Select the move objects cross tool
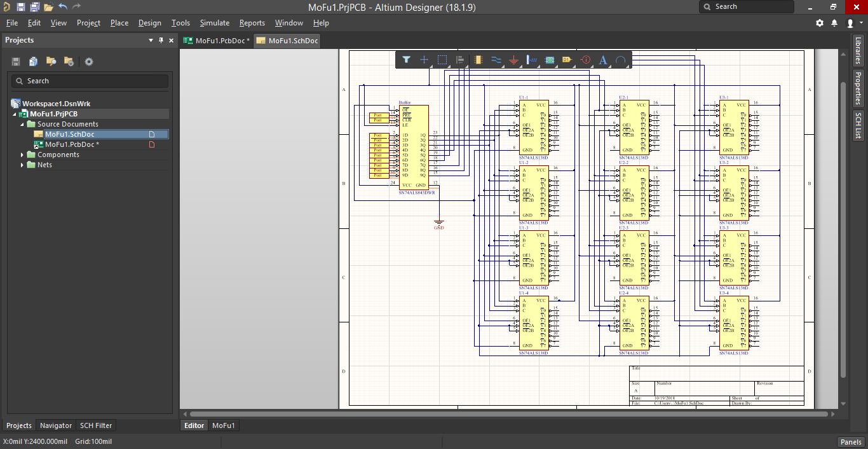This screenshot has height=449, width=868. [x=424, y=60]
